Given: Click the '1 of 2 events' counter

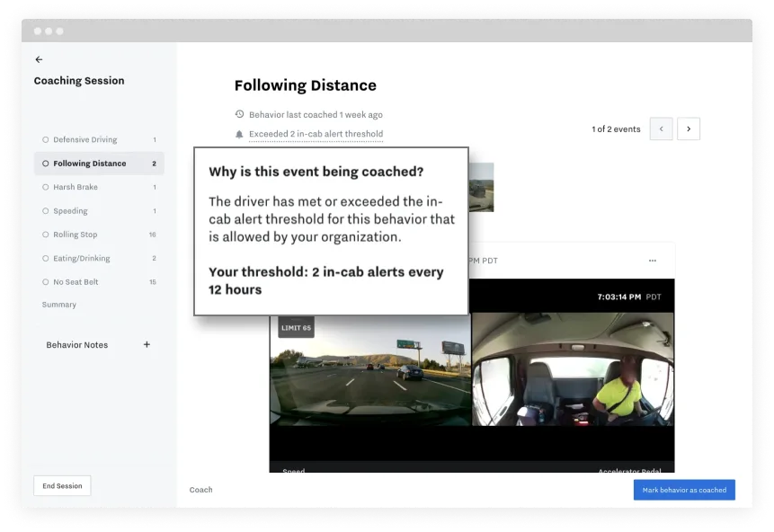Looking at the screenshot, I should 616,129.
